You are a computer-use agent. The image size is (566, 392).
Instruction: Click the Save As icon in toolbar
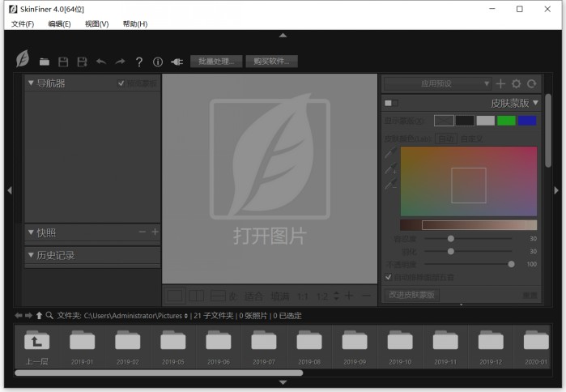pos(83,62)
